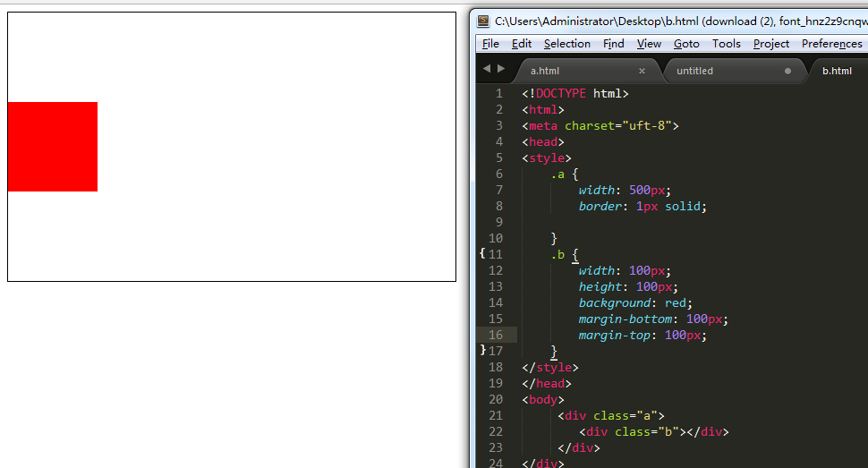
Task: Switch to the a.html tab
Action: click(582, 71)
